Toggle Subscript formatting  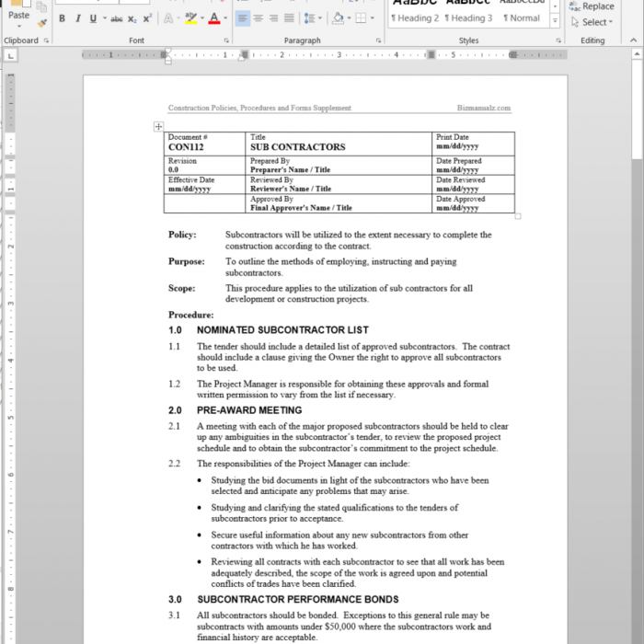132,19
